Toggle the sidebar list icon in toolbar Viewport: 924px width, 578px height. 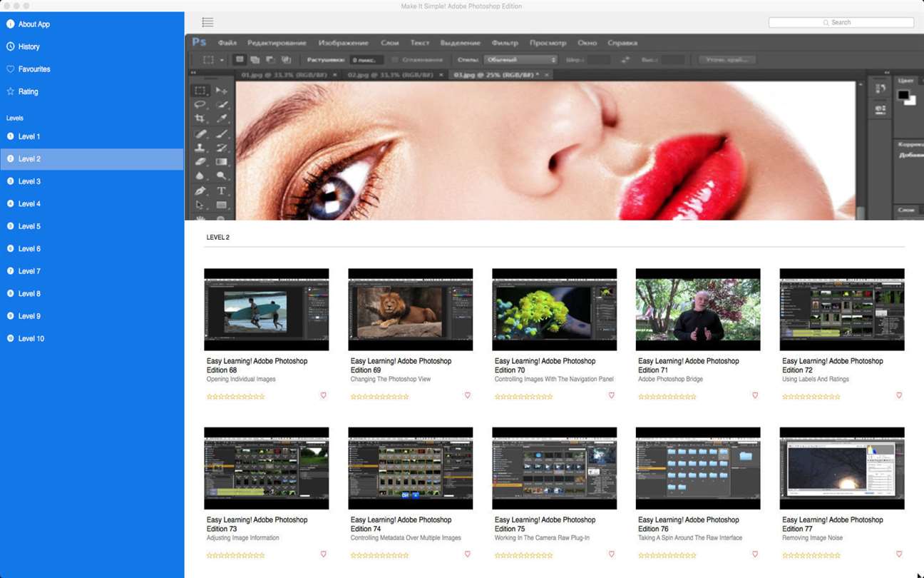(x=207, y=22)
